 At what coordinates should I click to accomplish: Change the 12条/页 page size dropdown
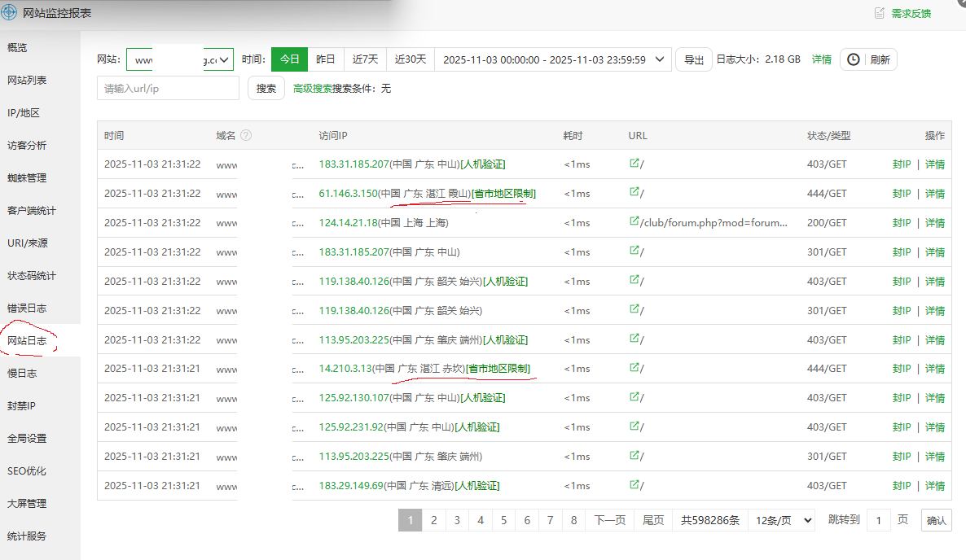(x=781, y=520)
